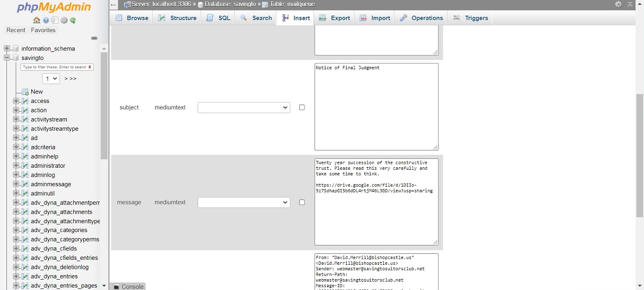This screenshot has height=290, width=644.
Task: Open the function dropdown for subject
Action: click(244, 107)
